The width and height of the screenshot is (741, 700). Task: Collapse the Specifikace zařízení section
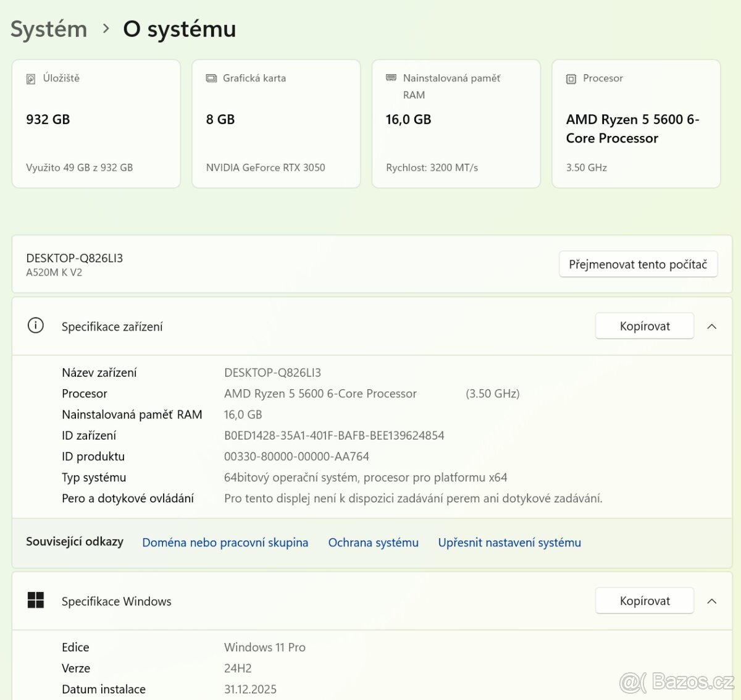[x=711, y=326]
